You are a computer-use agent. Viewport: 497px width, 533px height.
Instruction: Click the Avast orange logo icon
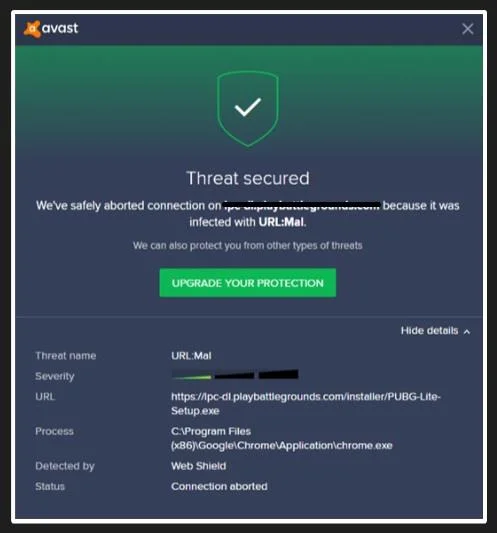click(x=32, y=29)
